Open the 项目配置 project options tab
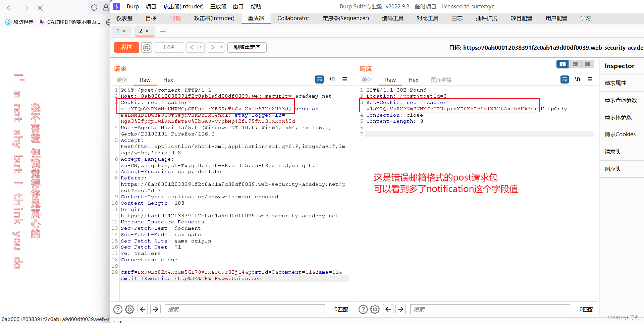 522,18
